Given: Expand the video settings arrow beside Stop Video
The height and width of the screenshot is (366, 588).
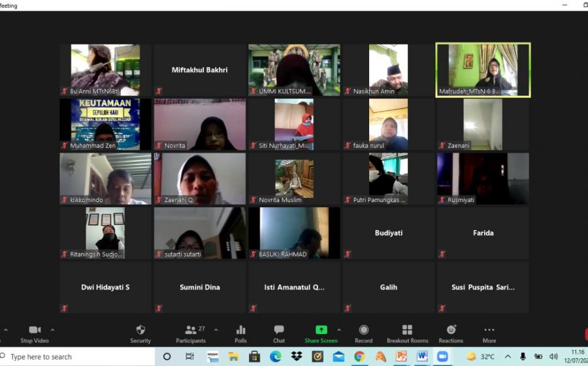Looking at the screenshot, I should click(x=53, y=329).
